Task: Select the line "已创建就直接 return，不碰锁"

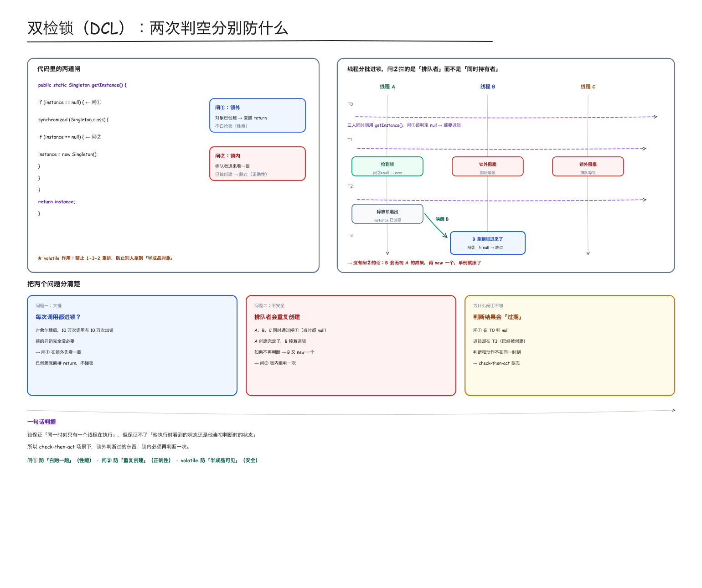Action: click(65, 363)
